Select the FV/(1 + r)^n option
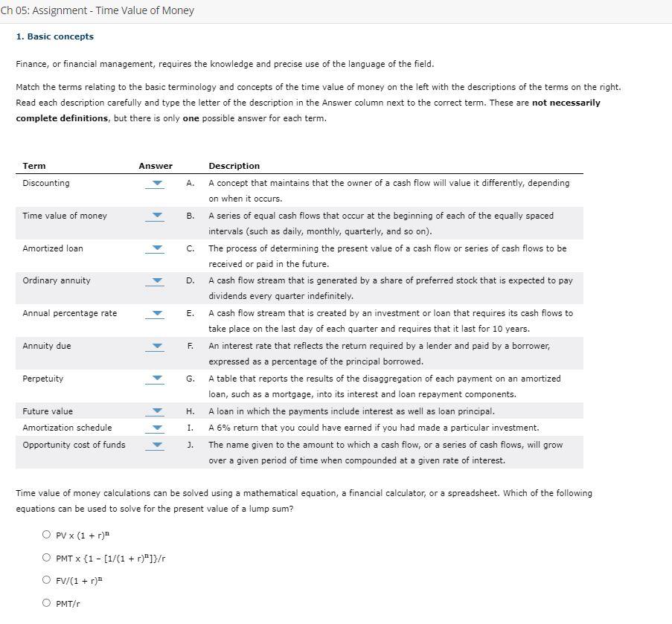This screenshot has height=624, width=672. tap(45, 579)
